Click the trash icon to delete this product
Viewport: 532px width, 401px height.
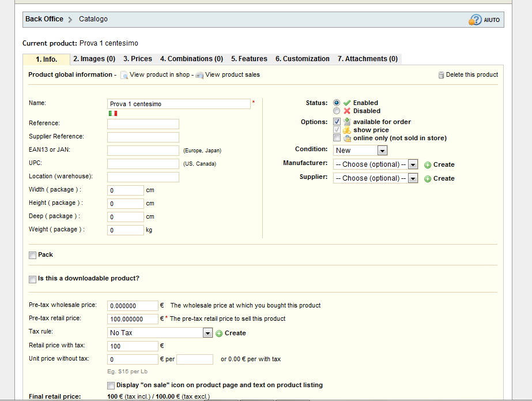pyautogui.click(x=441, y=75)
